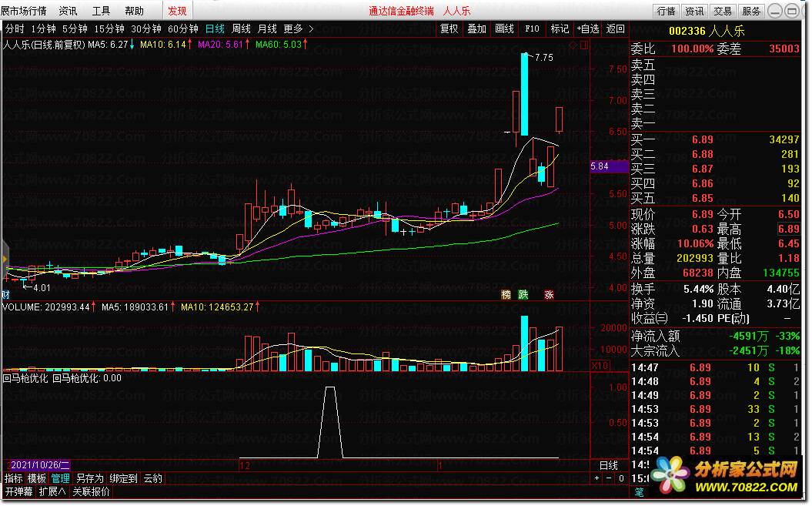Add stock with +自选 button

(588, 29)
